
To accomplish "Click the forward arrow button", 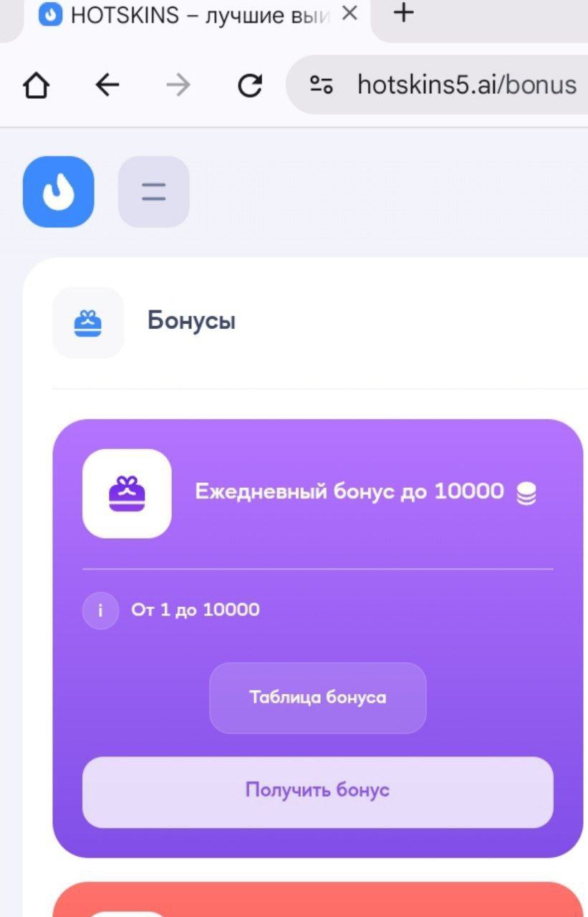I will pos(178,86).
